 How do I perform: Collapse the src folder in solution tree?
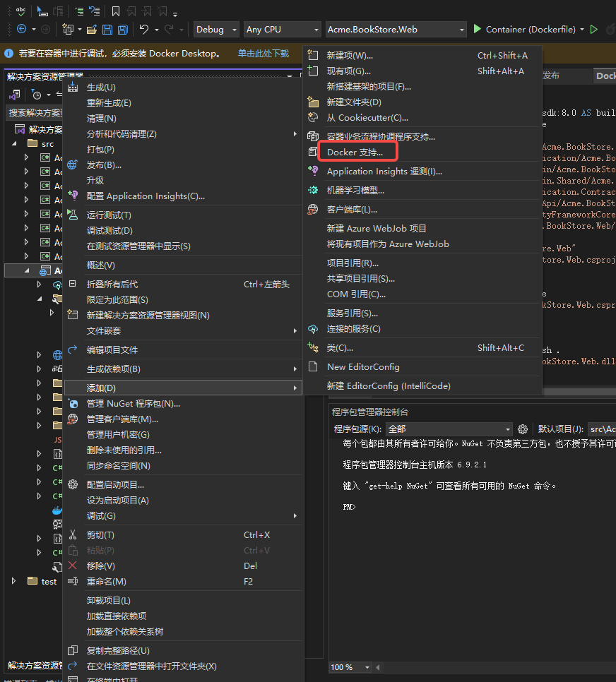[x=14, y=143]
